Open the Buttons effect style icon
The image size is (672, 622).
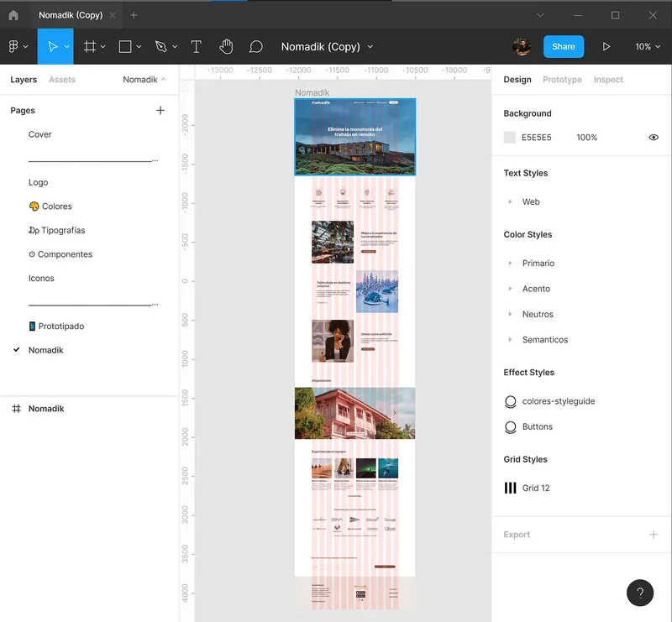click(510, 427)
